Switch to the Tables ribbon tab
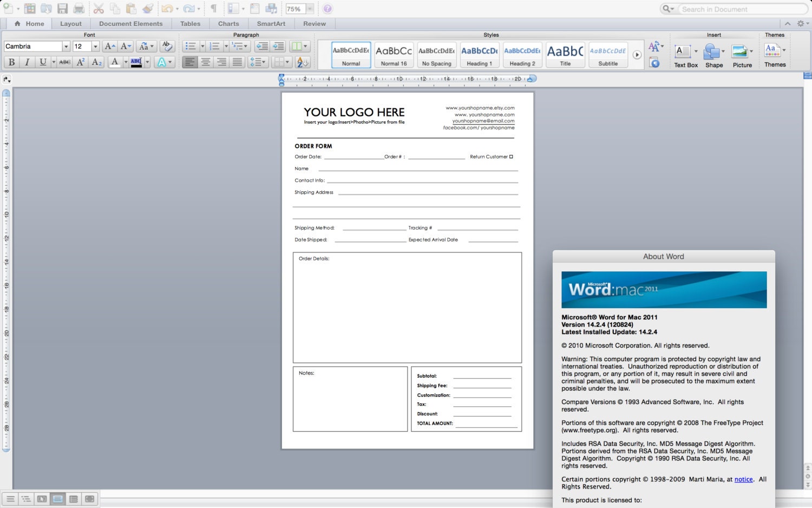This screenshot has height=508, width=812. click(x=191, y=23)
